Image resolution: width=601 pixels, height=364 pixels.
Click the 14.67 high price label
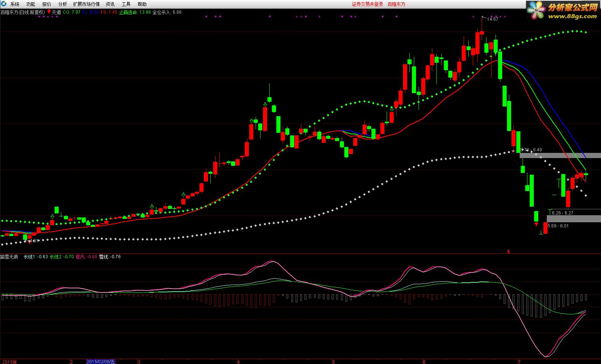[x=493, y=19]
